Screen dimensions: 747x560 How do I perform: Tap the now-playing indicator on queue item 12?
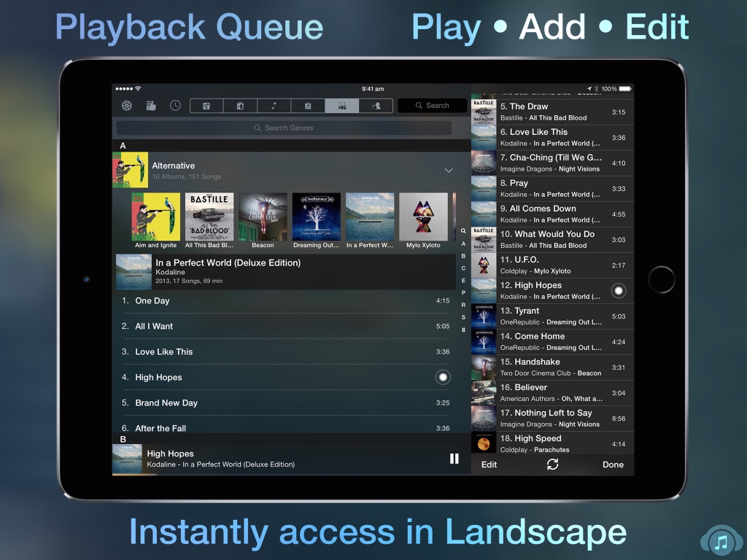[x=619, y=291]
